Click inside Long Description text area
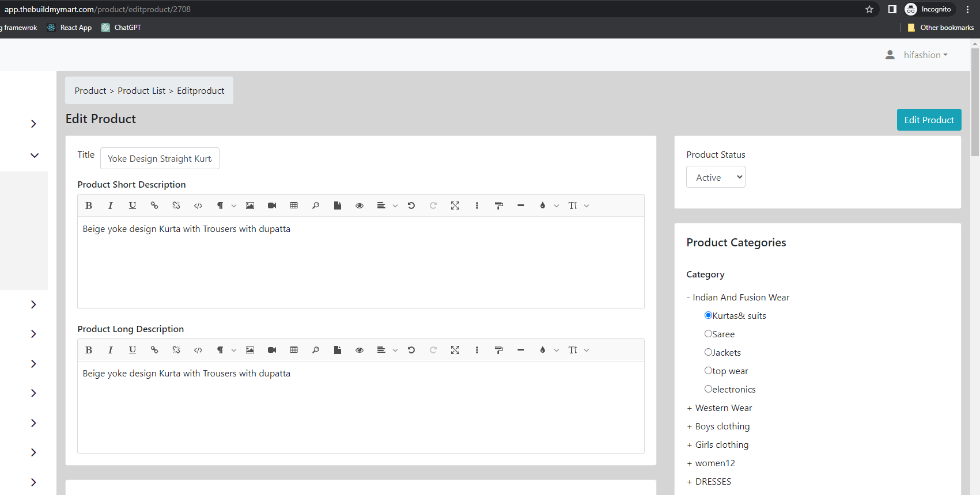This screenshot has width=980, height=495. click(361, 407)
